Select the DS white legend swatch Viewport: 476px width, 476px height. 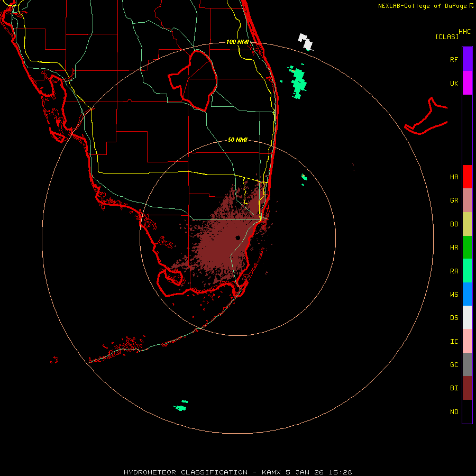click(467, 317)
